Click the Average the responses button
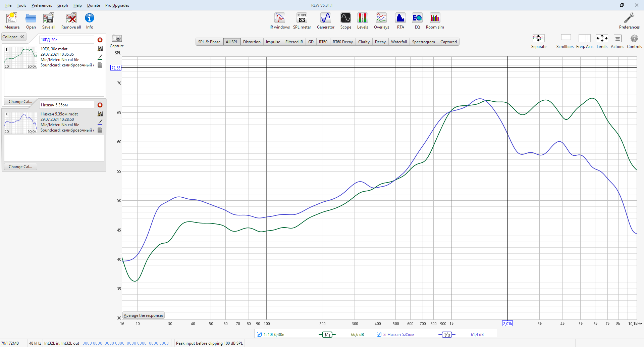644x347 pixels. [144, 315]
